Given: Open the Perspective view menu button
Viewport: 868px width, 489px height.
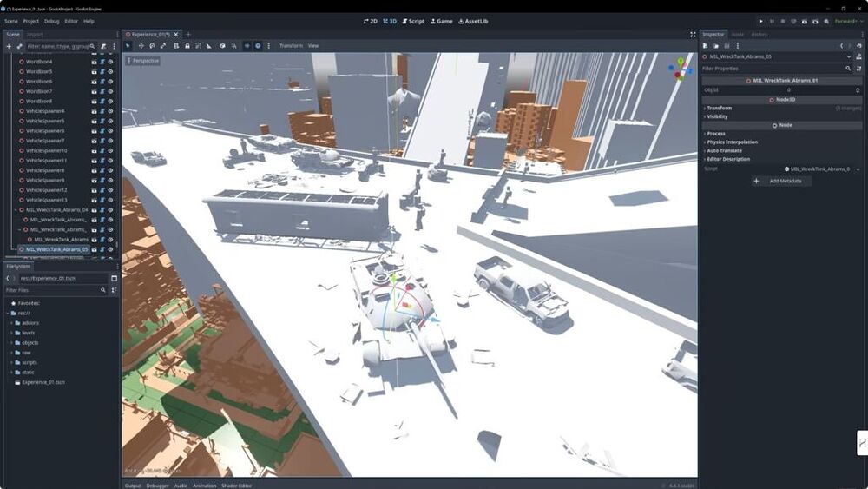Looking at the screenshot, I should point(143,60).
